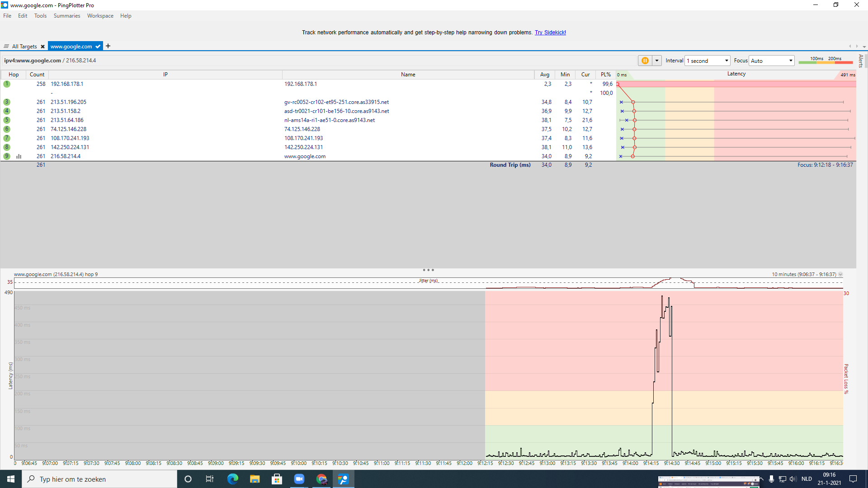This screenshot has width=868, height=488.
Task: Open Microsoft Store from taskbar
Action: pos(277,479)
